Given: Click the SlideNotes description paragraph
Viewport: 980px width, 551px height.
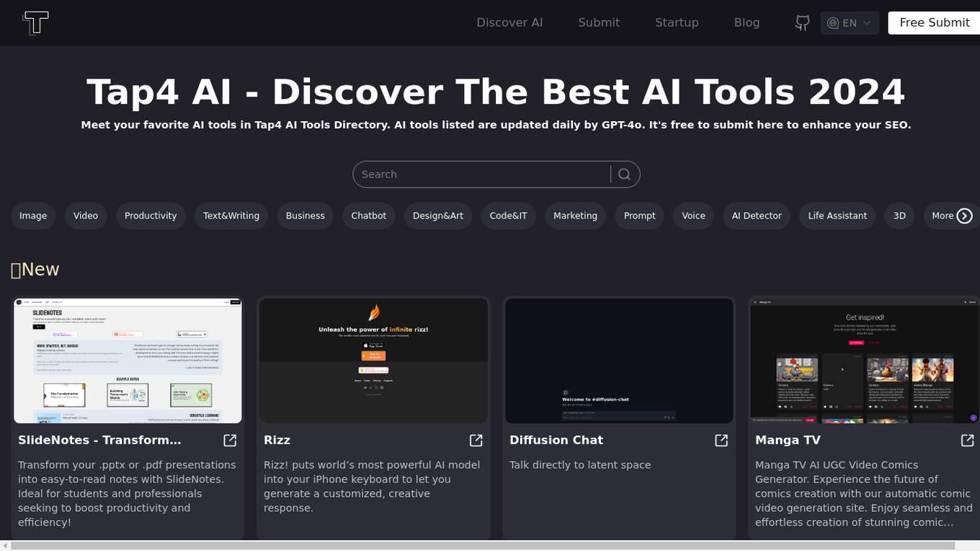Looking at the screenshot, I should point(127,494).
